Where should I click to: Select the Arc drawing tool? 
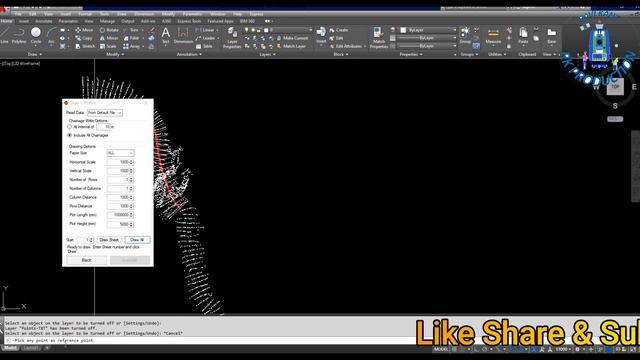point(51,35)
